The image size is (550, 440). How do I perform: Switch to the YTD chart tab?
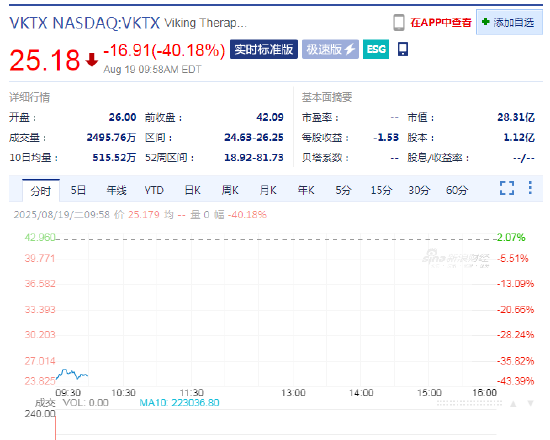(x=154, y=190)
